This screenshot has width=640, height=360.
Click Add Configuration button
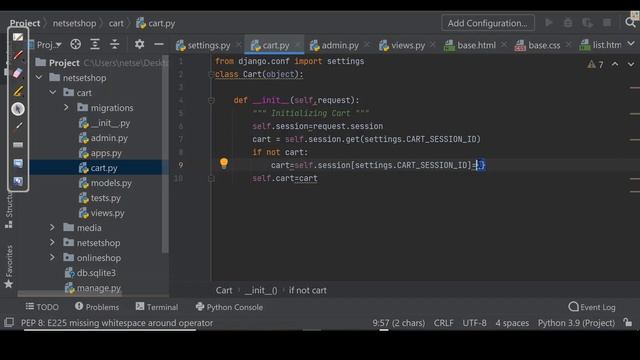(488, 23)
